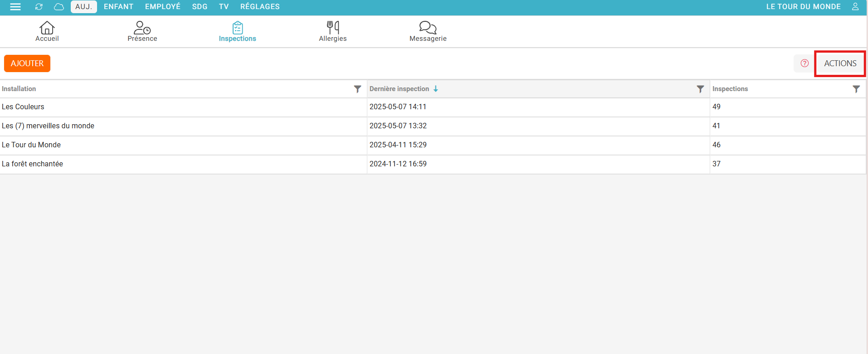The width and height of the screenshot is (868, 354).
Task: Click the red help question mark icon
Action: click(x=805, y=63)
